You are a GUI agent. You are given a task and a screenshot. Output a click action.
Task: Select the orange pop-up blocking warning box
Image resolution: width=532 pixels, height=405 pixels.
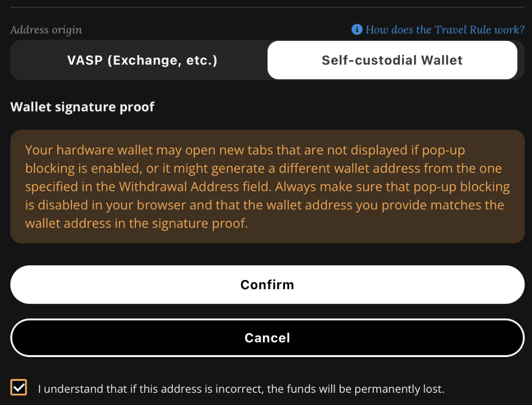pos(267,186)
